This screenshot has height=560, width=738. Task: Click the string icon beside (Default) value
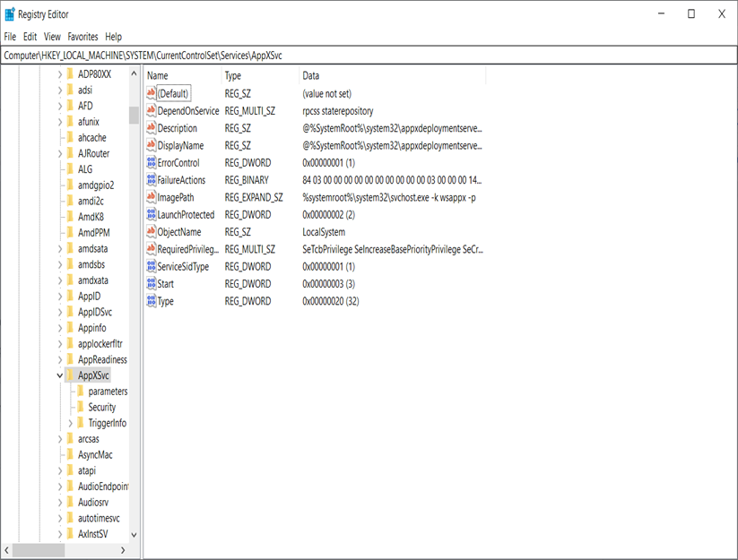pos(151,93)
